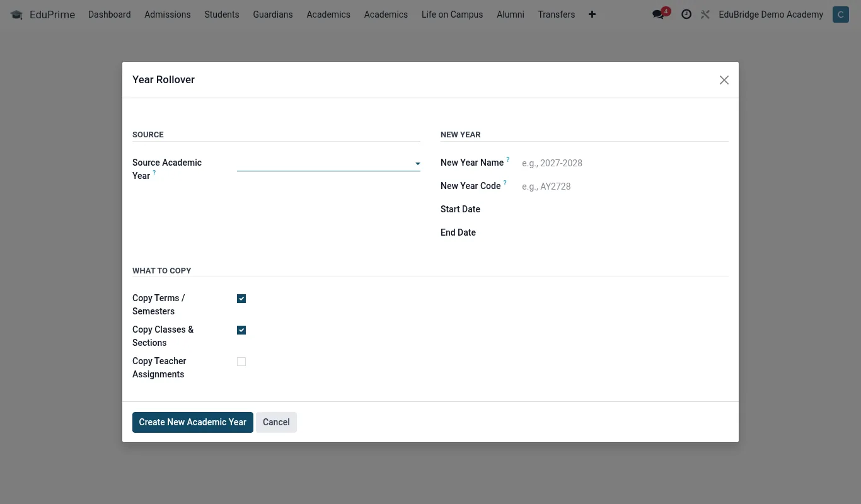
Task: Open the Admissions menu
Action: 168,14
